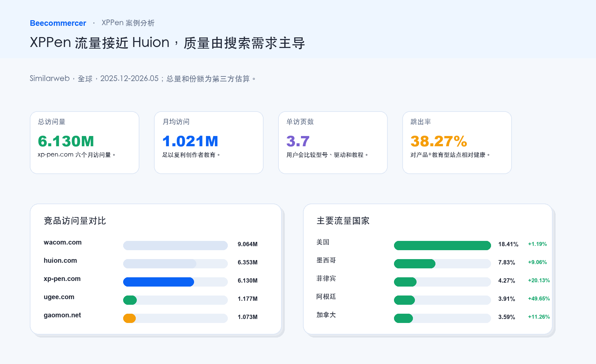Click the +49.65% change value
The height and width of the screenshot is (364, 596).
[x=539, y=299]
